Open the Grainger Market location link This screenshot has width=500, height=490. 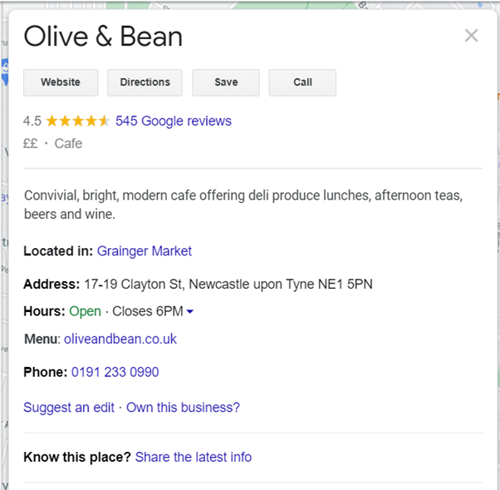(144, 251)
